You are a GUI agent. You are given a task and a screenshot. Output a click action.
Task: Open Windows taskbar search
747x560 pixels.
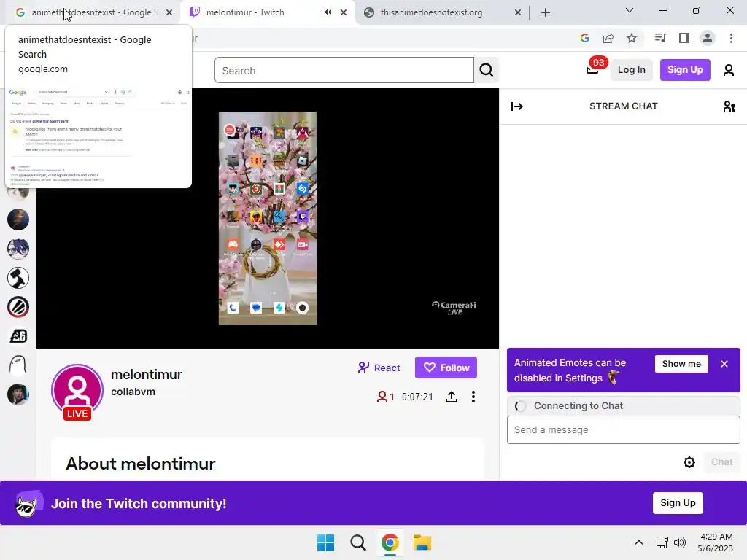coord(357,542)
